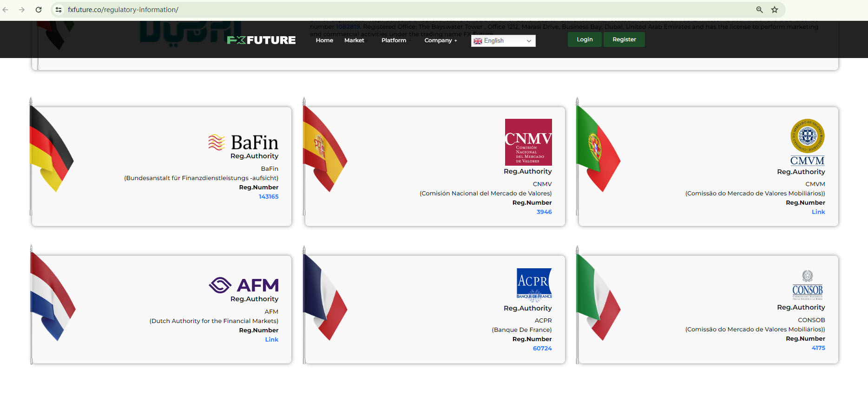Bookmark this page with the star icon
868x401 pixels.
pyautogui.click(x=775, y=10)
